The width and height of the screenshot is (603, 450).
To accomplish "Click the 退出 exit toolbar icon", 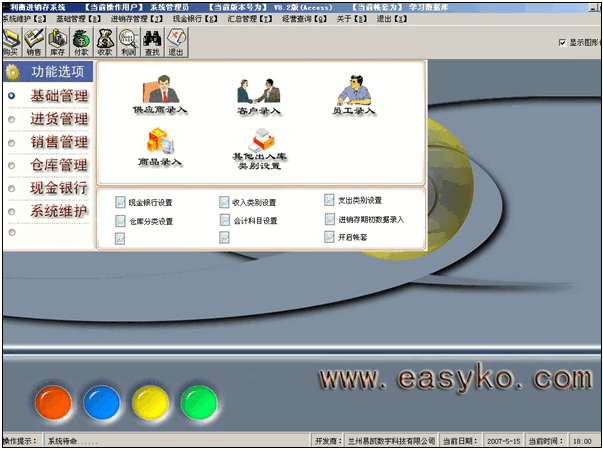I will (x=176, y=43).
